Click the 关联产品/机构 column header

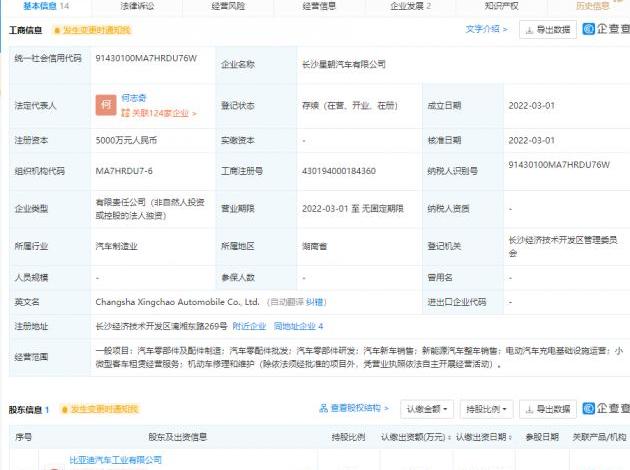(599, 437)
